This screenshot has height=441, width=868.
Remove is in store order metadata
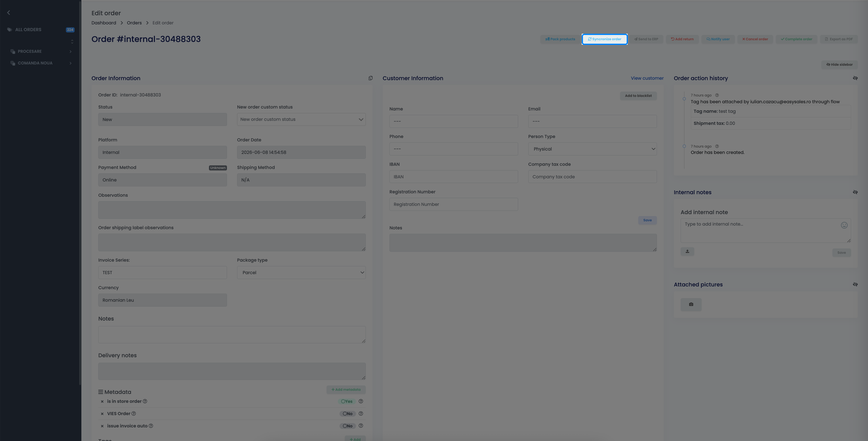[102, 402]
